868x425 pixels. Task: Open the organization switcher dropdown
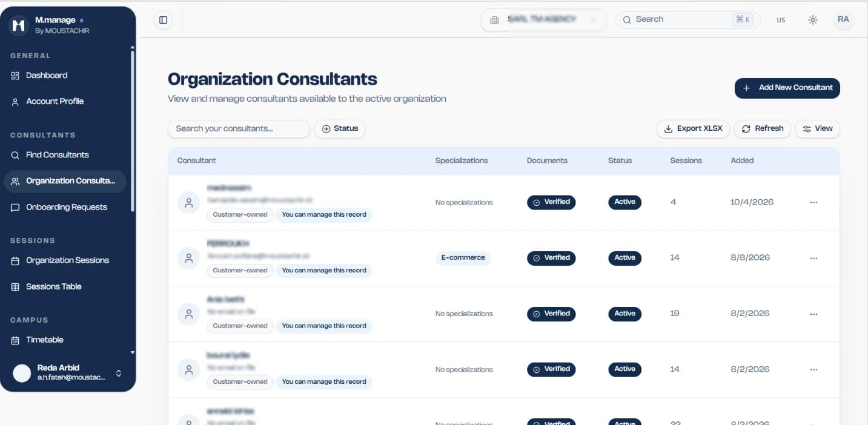543,19
